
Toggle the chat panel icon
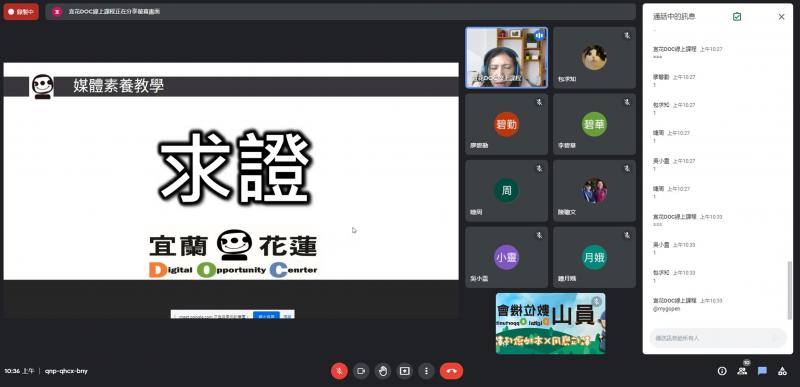[x=762, y=371]
